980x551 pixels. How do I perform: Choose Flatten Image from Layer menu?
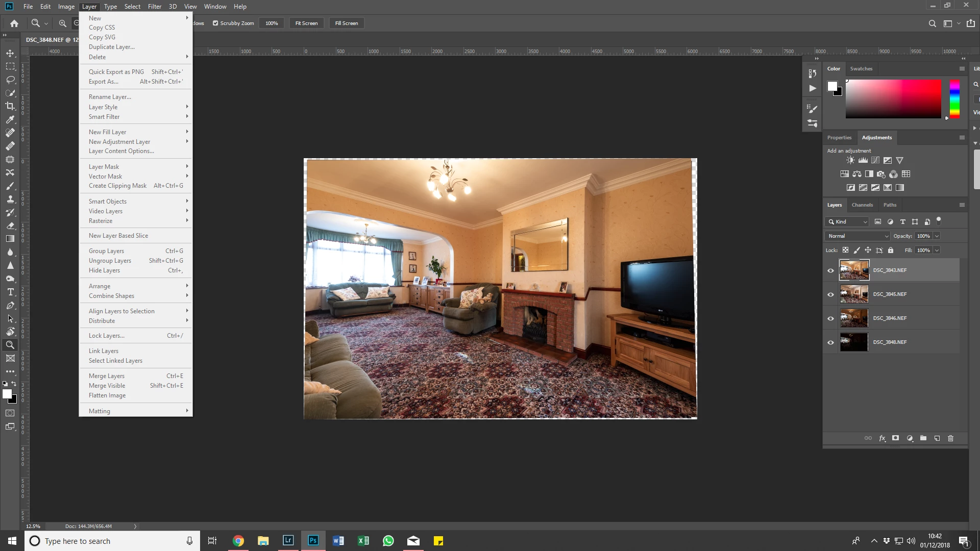click(107, 395)
